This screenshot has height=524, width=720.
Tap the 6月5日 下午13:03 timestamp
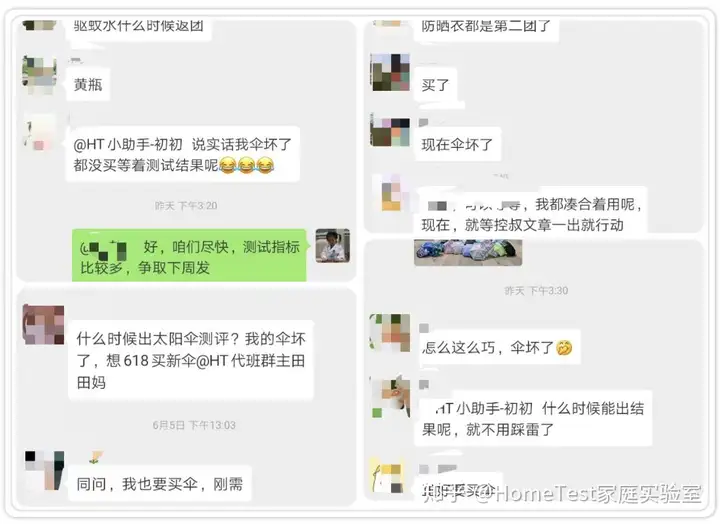click(x=194, y=425)
